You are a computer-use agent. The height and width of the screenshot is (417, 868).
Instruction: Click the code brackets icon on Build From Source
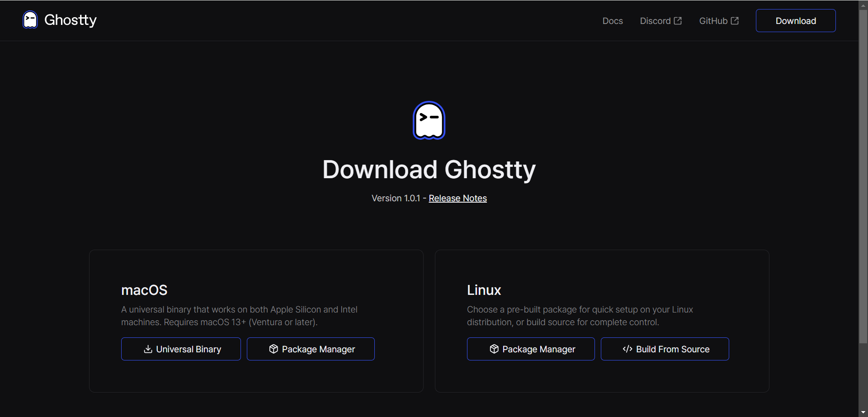tap(627, 349)
